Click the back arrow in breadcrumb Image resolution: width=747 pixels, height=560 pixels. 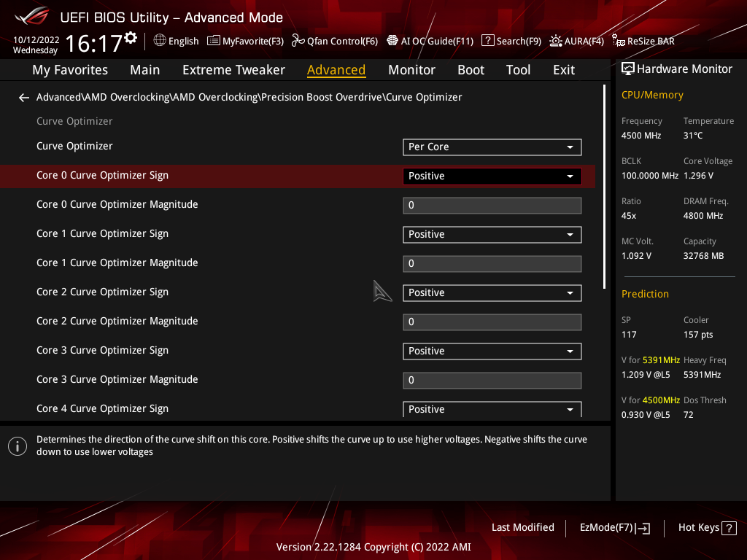24,98
